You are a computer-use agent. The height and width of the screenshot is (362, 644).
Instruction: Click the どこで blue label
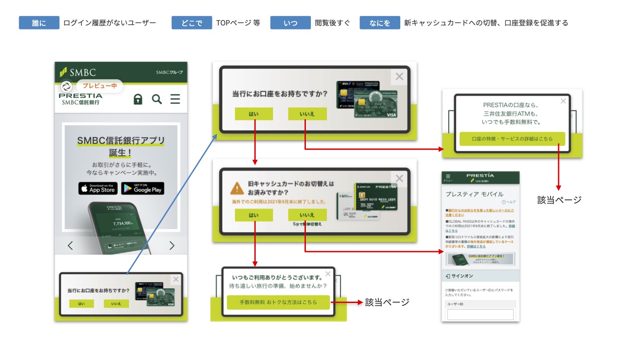(192, 23)
